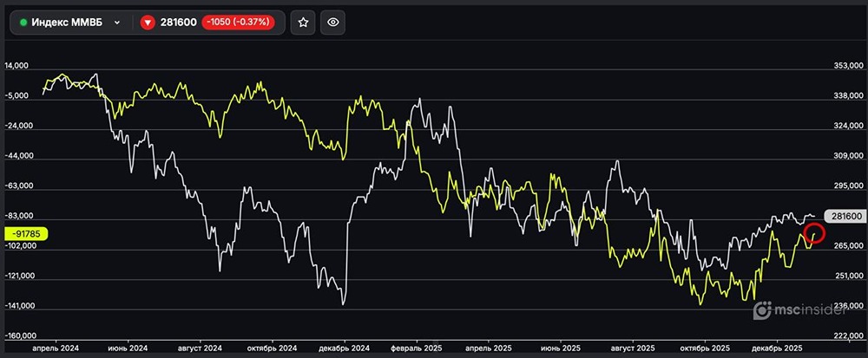Click the -141,000 left axis label
This screenshot has width=868, height=358.
tap(21, 306)
